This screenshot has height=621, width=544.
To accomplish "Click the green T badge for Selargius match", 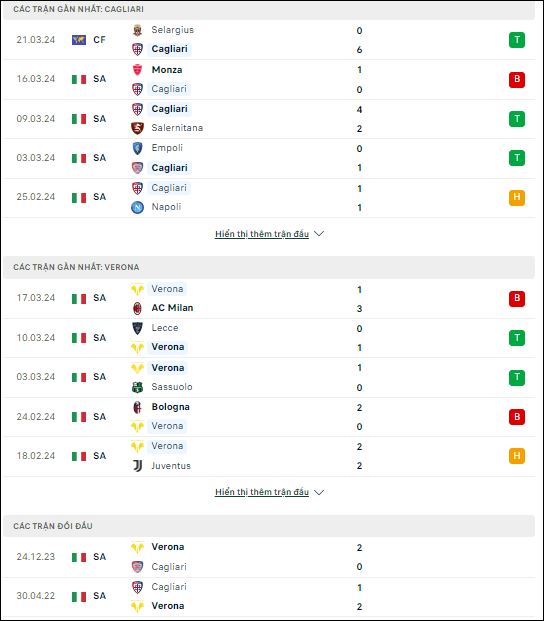I will [517, 40].
